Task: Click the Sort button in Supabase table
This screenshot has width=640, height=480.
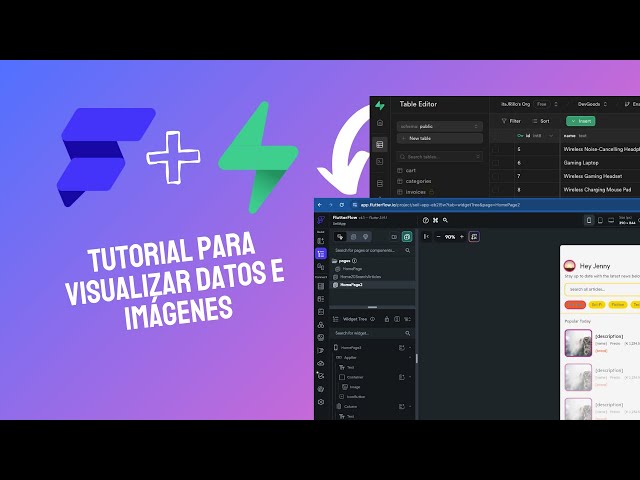Action: coord(541,121)
